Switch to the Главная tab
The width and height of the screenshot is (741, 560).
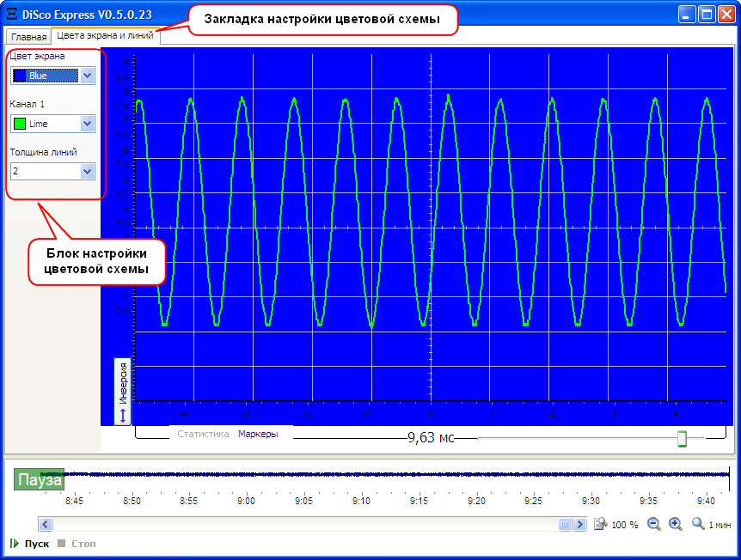(28, 37)
